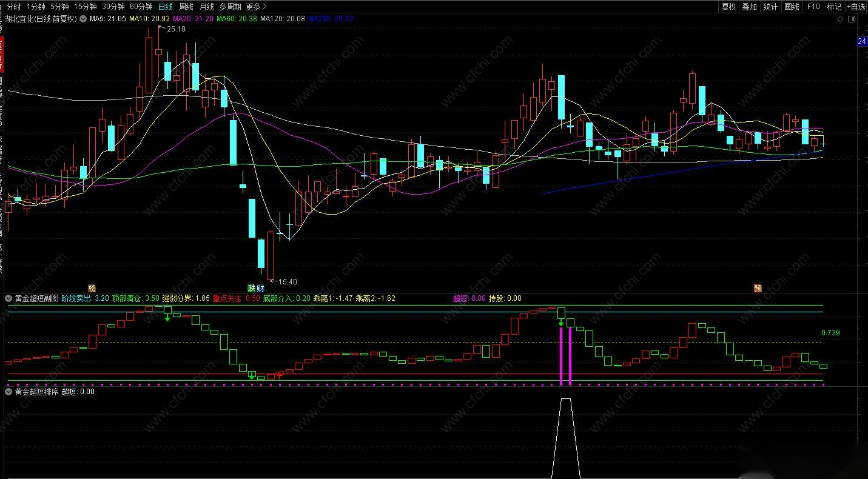Expand main chart indicator dropdown beside 湖北宜化
The height and width of the screenshot is (479, 868).
[x=82, y=19]
